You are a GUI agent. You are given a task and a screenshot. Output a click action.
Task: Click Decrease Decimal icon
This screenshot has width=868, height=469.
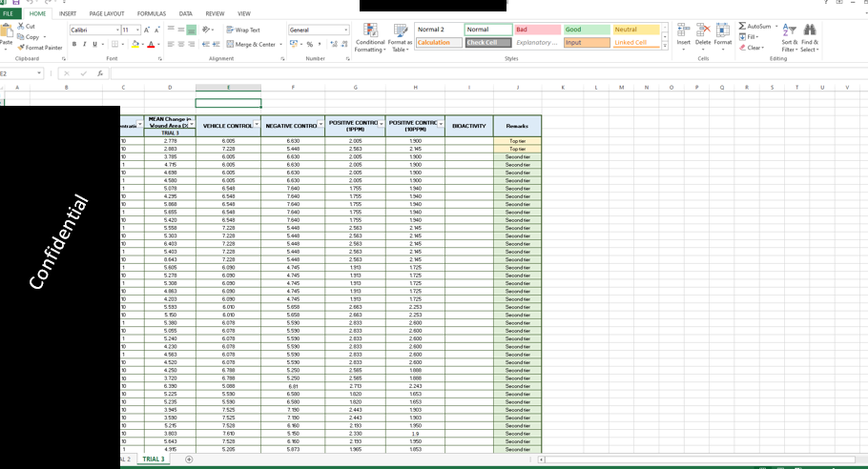[x=344, y=44]
